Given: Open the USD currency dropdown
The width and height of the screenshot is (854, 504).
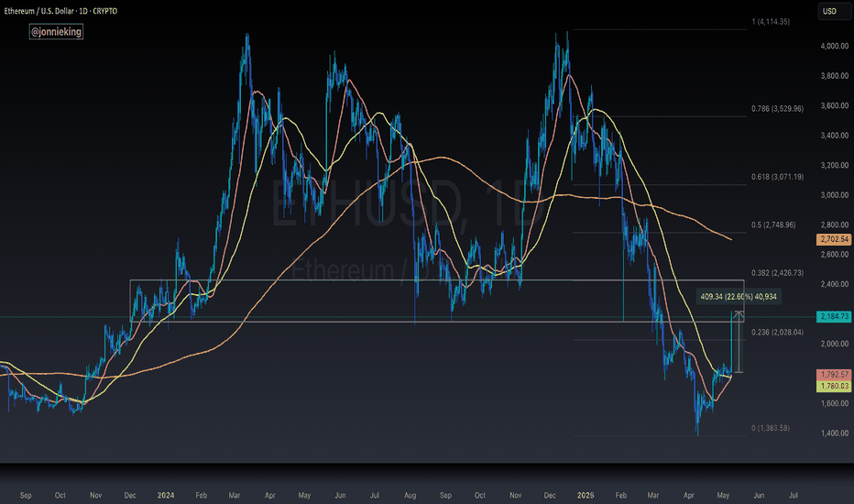Looking at the screenshot, I should 833,11.
